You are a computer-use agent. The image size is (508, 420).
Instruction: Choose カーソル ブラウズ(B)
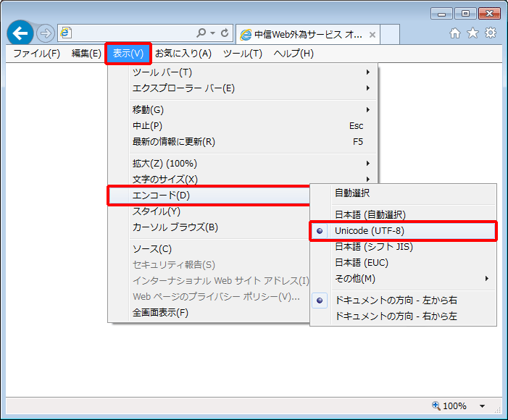(x=209, y=227)
